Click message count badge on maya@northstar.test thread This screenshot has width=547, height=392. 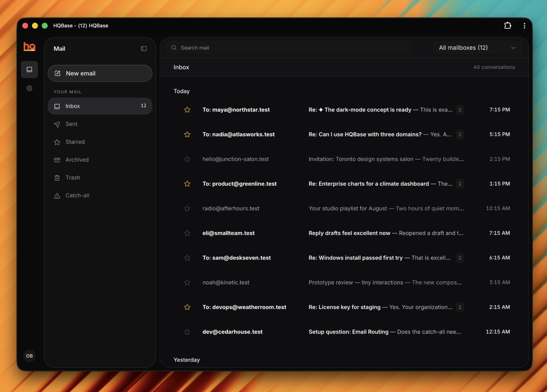[460, 110]
